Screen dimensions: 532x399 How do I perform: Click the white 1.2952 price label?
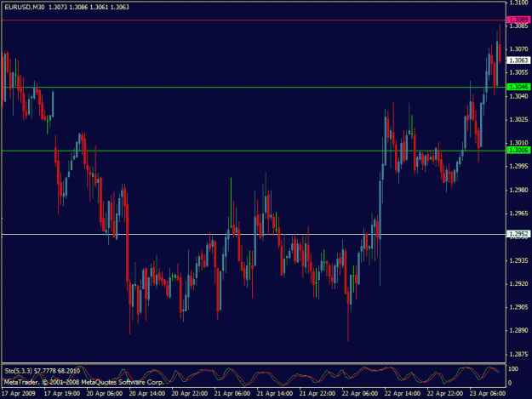point(518,234)
